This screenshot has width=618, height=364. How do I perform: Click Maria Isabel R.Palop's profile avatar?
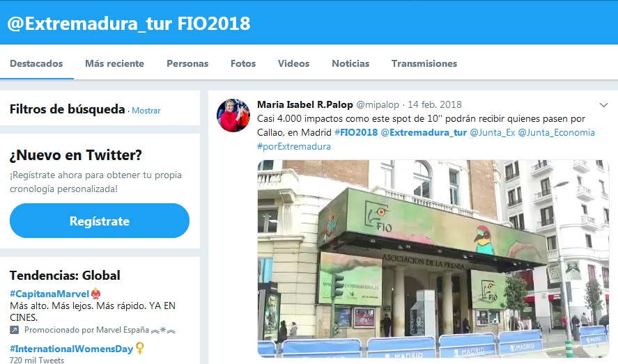pyautogui.click(x=233, y=116)
